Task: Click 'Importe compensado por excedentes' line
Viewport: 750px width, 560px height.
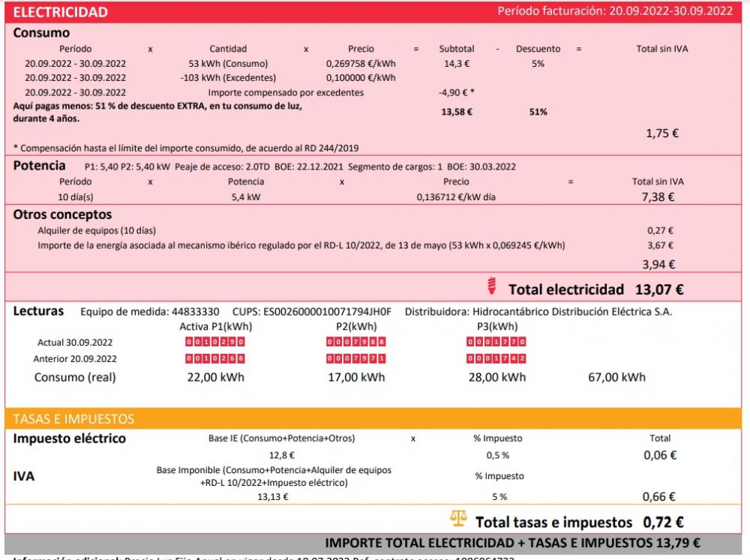Action: [x=286, y=92]
